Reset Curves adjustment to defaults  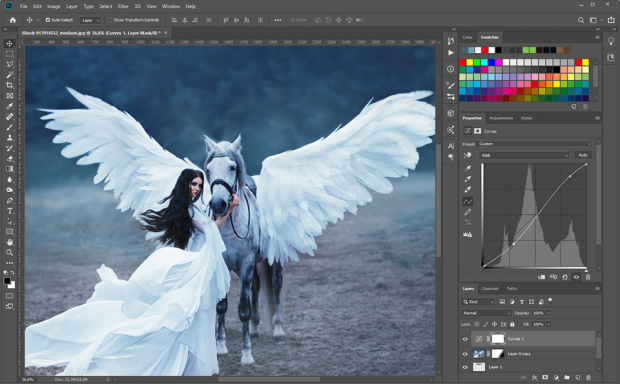pyautogui.click(x=565, y=277)
